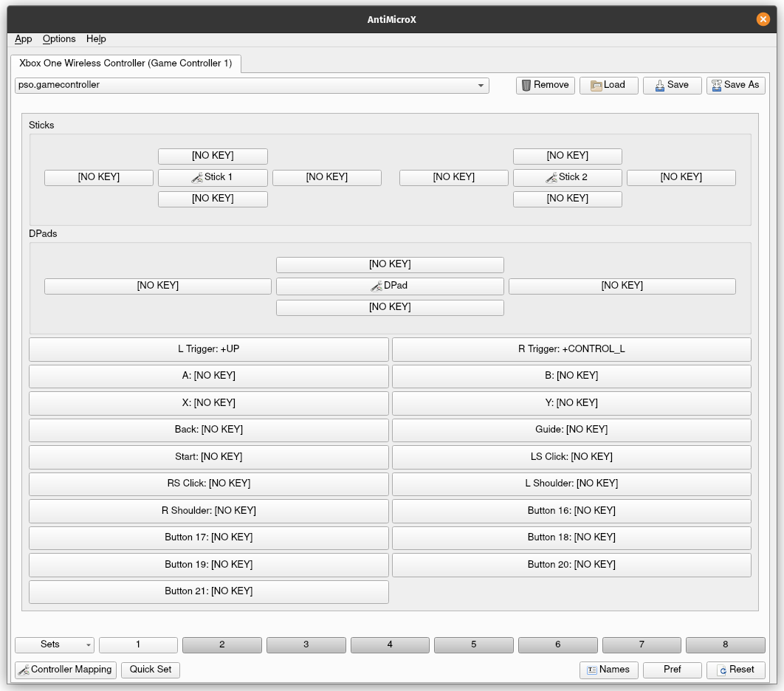Open the Options menu
784x691 pixels.
point(59,39)
